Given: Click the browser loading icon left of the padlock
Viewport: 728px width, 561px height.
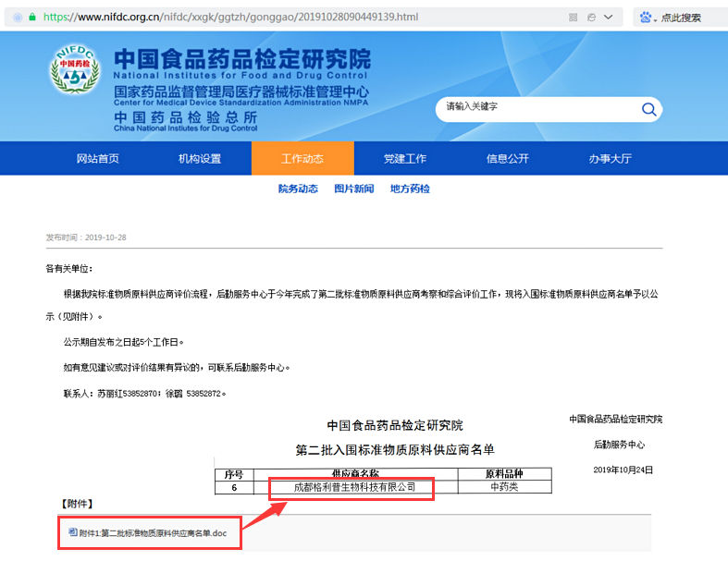Looking at the screenshot, I should pos(16,17).
